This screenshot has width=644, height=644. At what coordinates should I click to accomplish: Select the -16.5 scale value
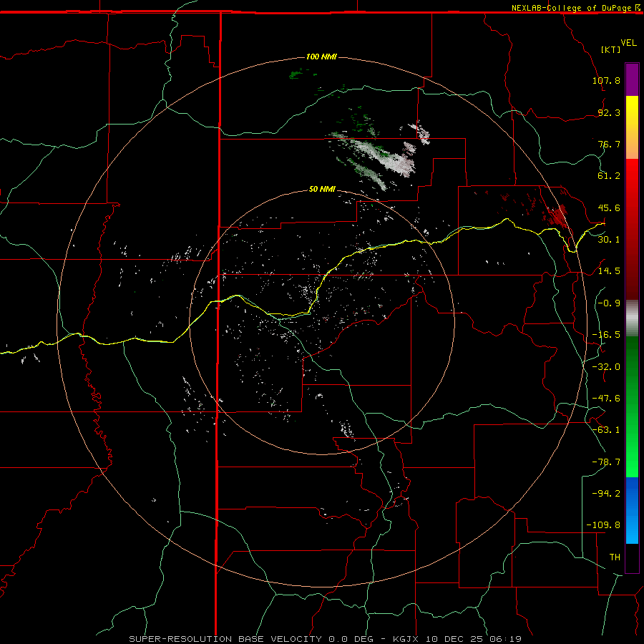pos(606,335)
